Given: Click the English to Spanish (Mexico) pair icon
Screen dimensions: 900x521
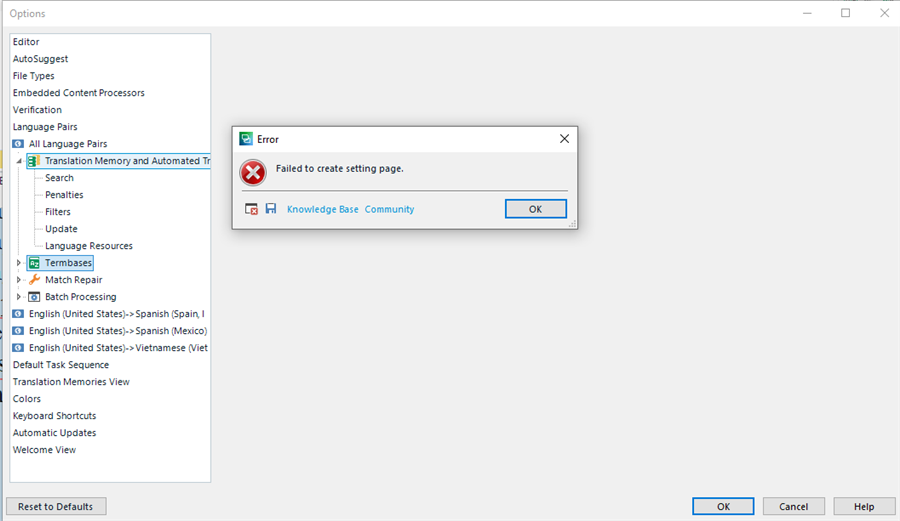Looking at the screenshot, I should [18, 331].
